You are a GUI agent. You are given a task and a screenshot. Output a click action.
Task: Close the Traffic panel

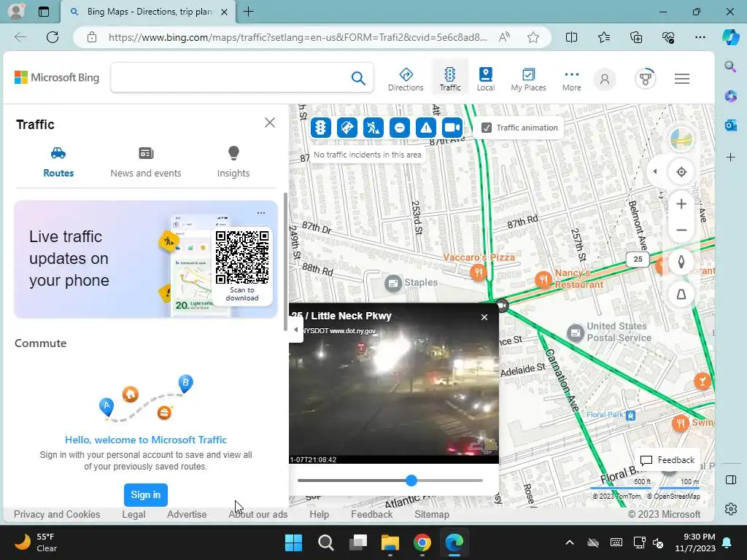(x=270, y=122)
